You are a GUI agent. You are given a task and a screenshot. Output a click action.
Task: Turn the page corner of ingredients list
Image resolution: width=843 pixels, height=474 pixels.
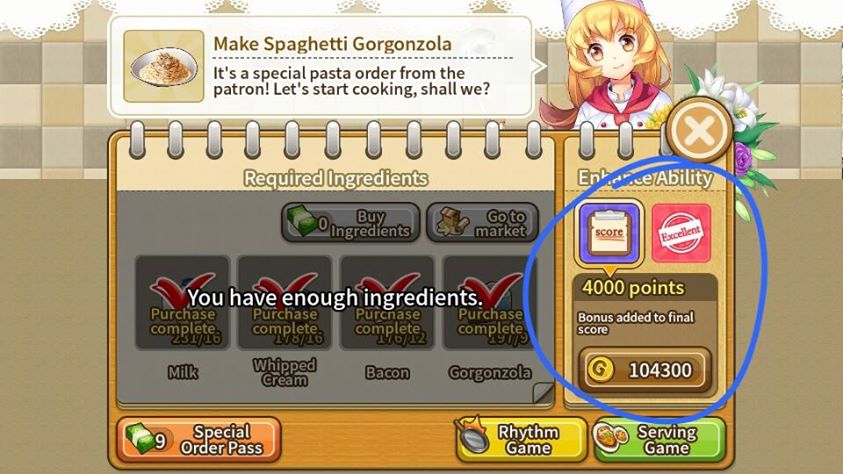[x=543, y=392]
